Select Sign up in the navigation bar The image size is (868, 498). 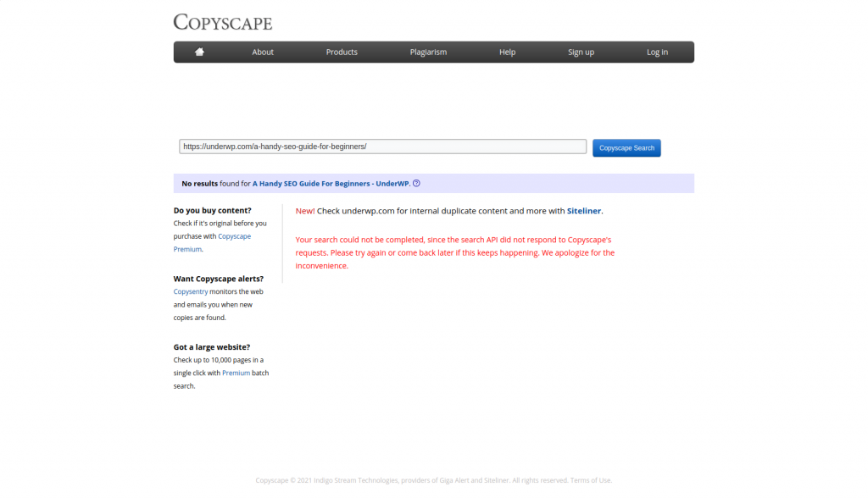pyautogui.click(x=581, y=52)
